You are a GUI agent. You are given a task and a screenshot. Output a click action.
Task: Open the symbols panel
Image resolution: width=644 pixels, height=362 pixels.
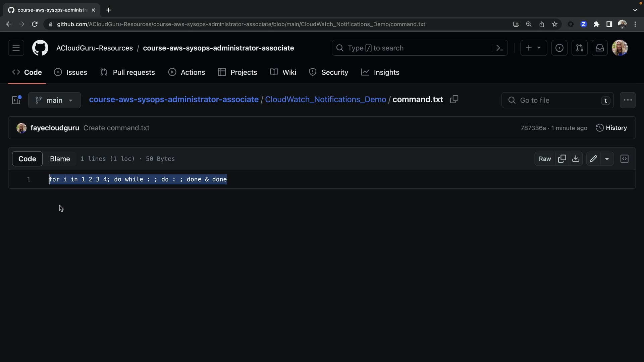625,159
